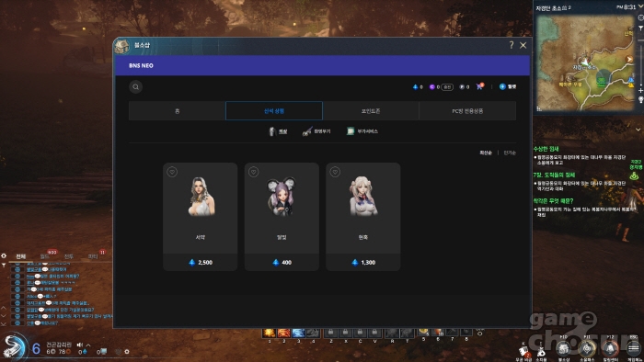The width and height of the screenshot is (644, 362).
Task: Select the green additional service category icon
Action: point(351,131)
